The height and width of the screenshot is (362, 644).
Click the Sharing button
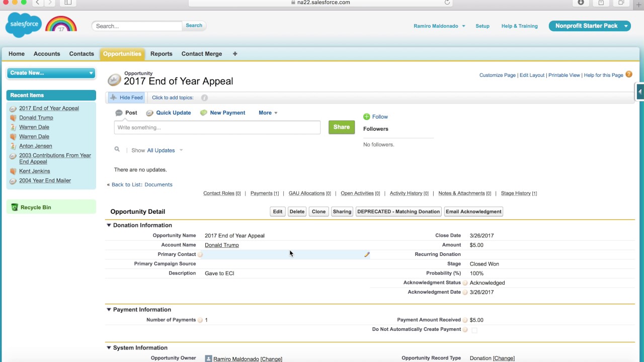click(342, 212)
